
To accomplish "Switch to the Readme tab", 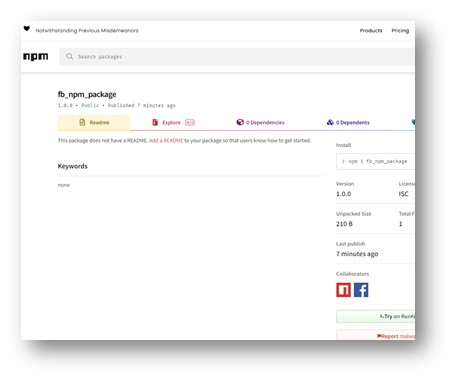I will pos(94,123).
